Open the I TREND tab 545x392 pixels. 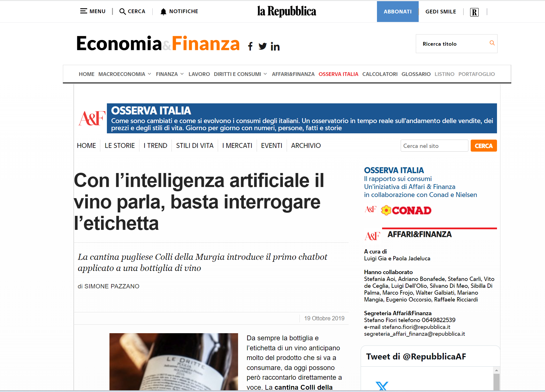click(155, 146)
